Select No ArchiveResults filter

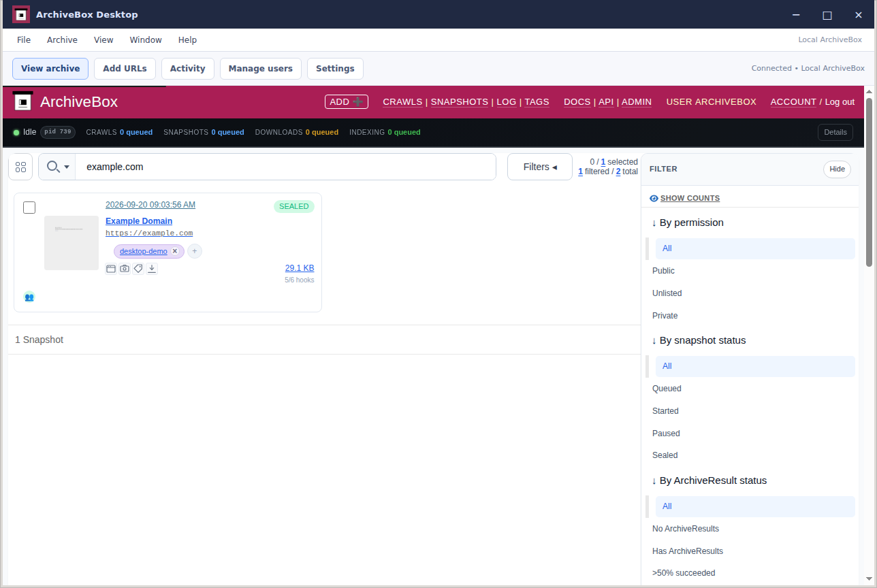point(685,529)
